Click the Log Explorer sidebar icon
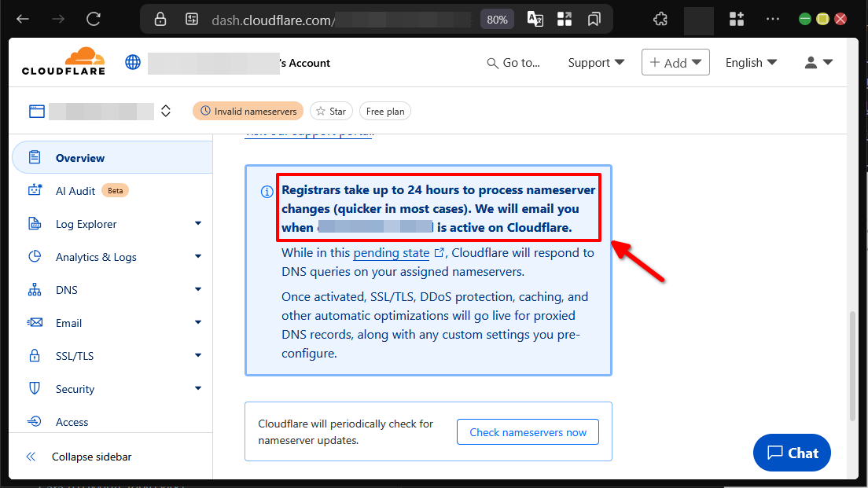The image size is (868, 488). point(35,223)
